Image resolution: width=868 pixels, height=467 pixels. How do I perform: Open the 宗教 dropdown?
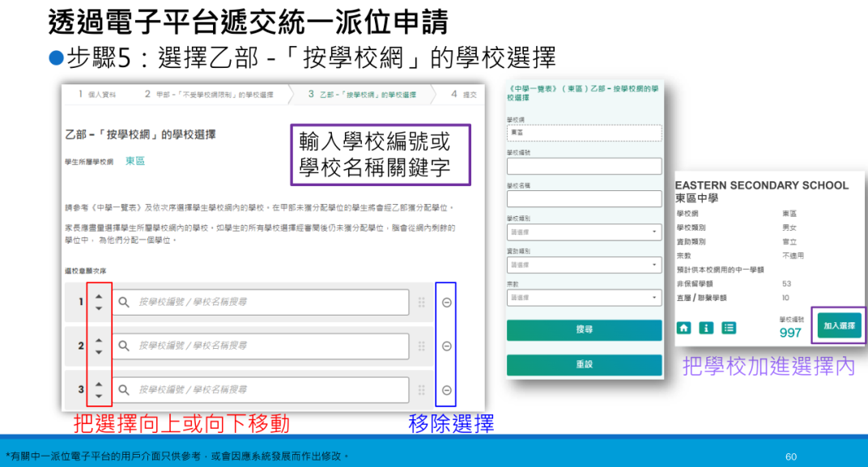(x=585, y=298)
